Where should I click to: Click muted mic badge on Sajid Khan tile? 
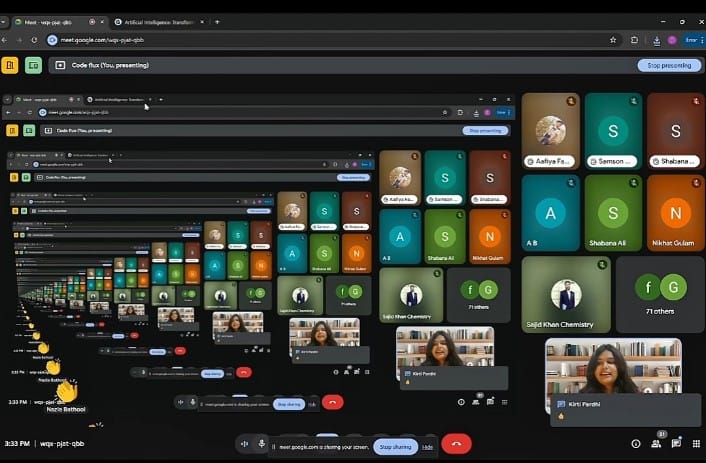coord(602,265)
